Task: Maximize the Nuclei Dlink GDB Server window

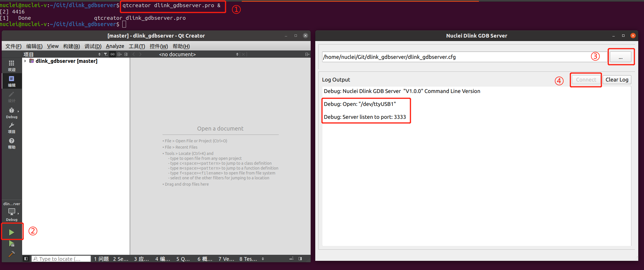Action: point(623,36)
